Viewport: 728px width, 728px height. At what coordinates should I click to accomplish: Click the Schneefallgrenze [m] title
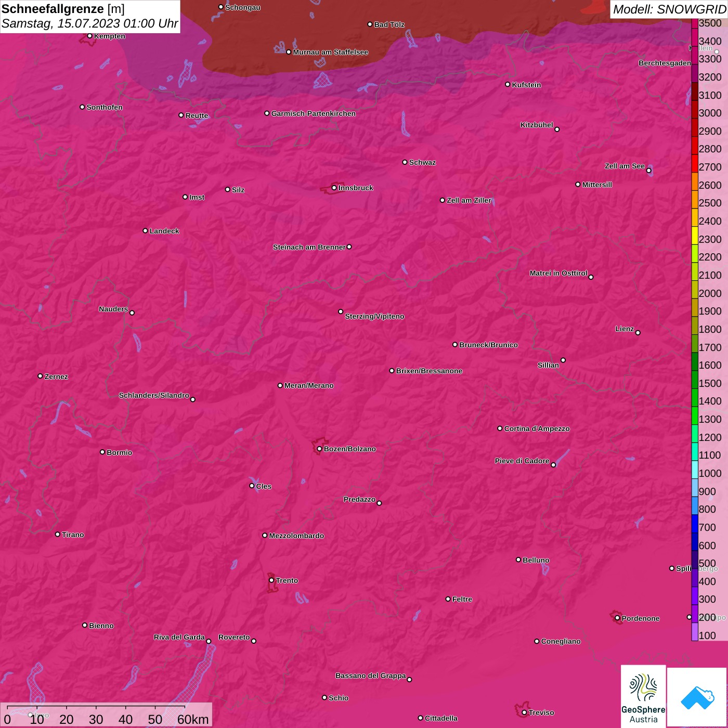click(63, 9)
